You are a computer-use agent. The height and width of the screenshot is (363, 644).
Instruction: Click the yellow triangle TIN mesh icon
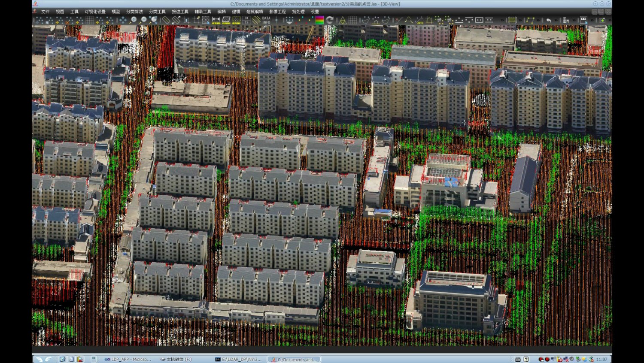point(343,20)
